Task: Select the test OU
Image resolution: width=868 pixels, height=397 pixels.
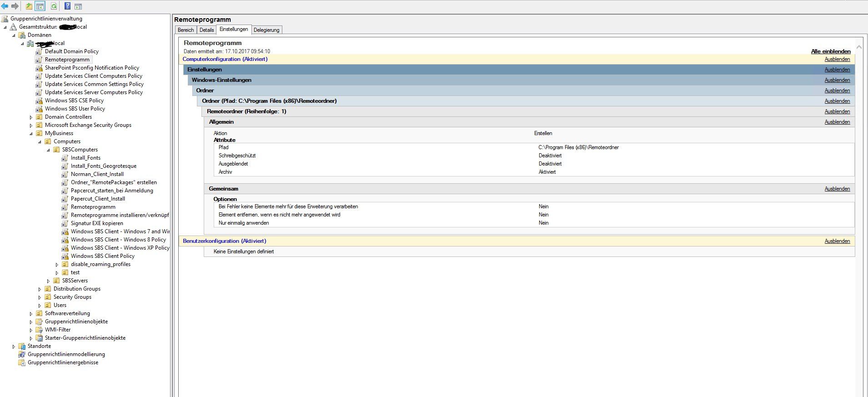Action: click(x=75, y=272)
